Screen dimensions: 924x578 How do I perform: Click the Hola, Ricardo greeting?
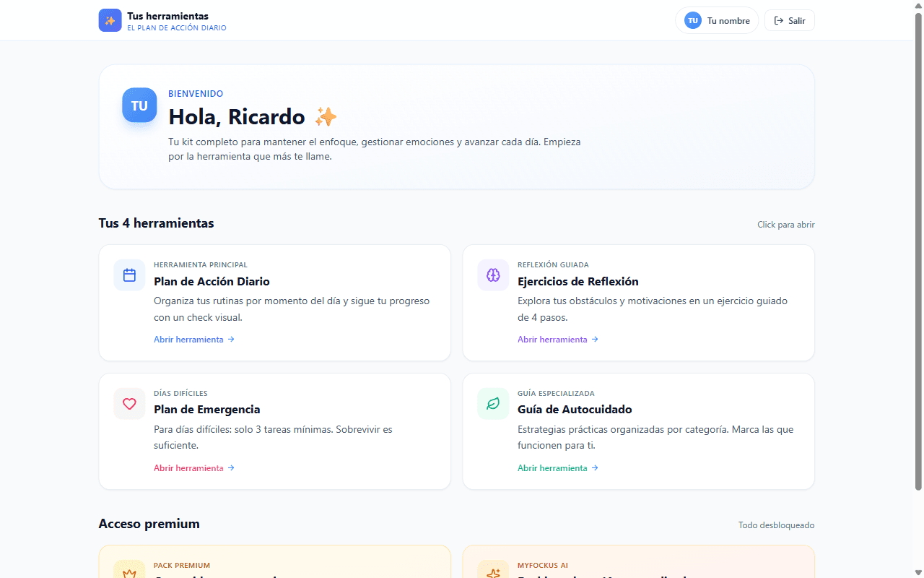tap(237, 116)
